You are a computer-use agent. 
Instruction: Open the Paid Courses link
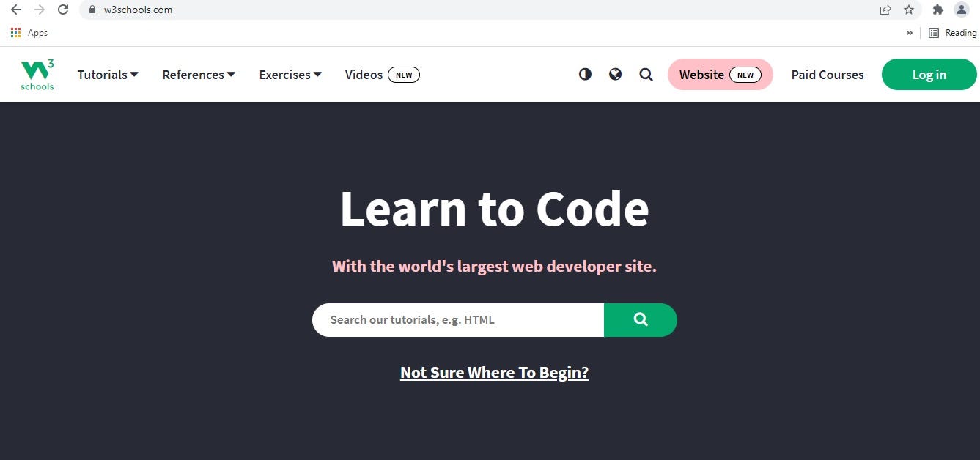coord(828,75)
